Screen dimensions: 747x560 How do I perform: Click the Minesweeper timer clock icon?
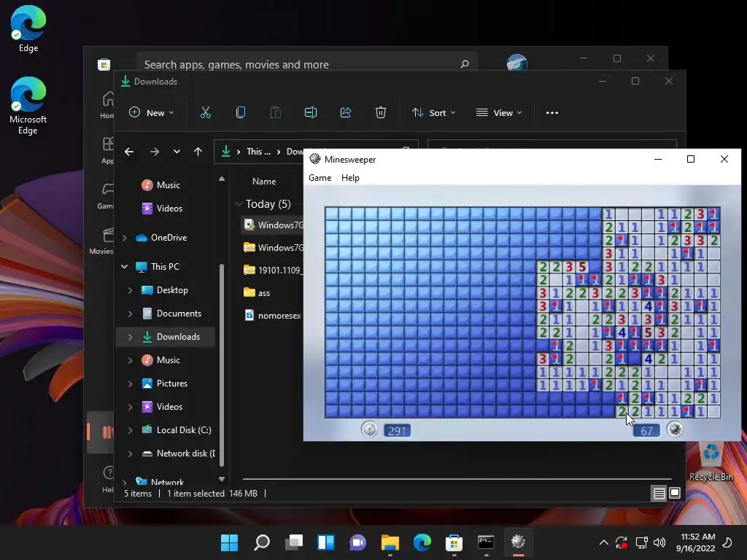(369, 429)
